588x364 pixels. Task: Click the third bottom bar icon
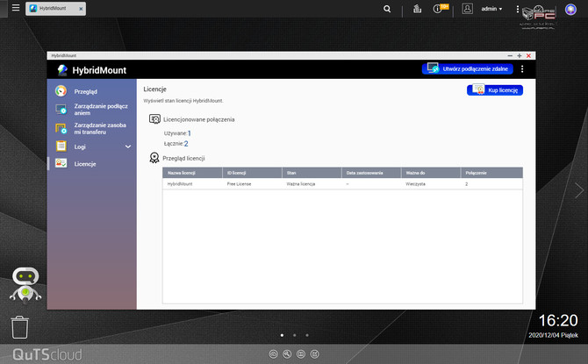pyautogui.click(x=301, y=353)
